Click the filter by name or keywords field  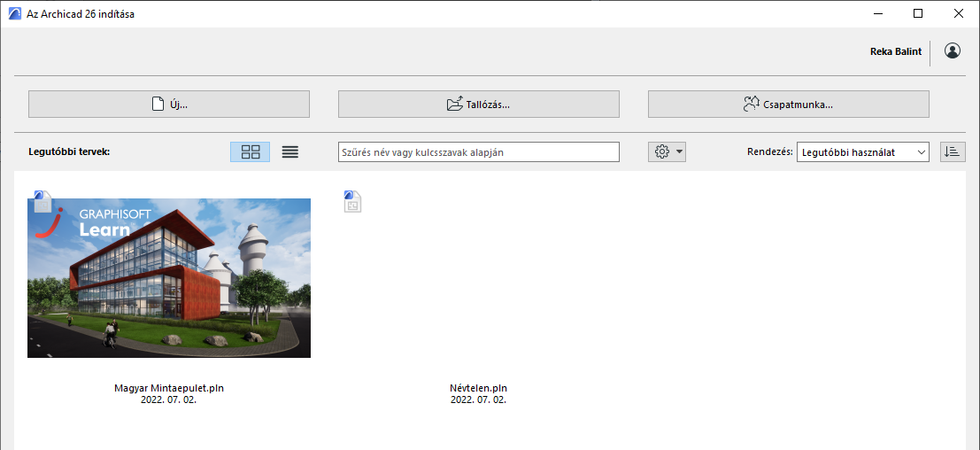coord(479,151)
